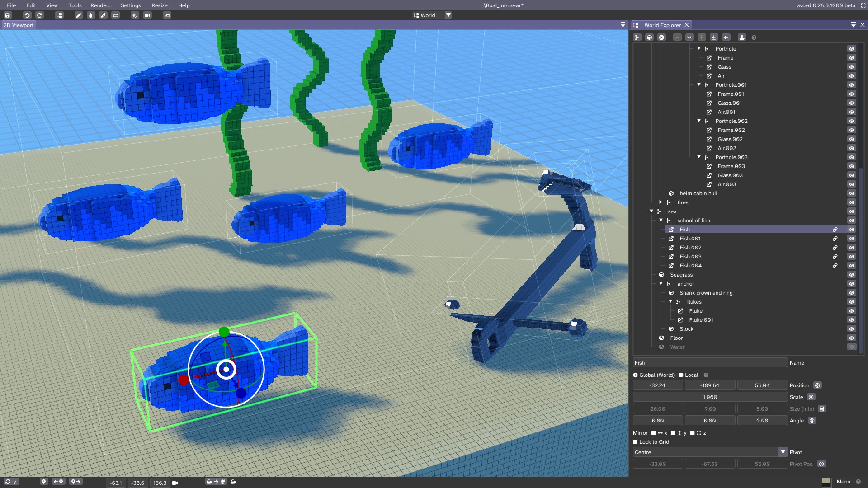Select the eyedropper picker tool
The height and width of the screenshot is (488, 868).
pyautogui.click(x=103, y=15)
